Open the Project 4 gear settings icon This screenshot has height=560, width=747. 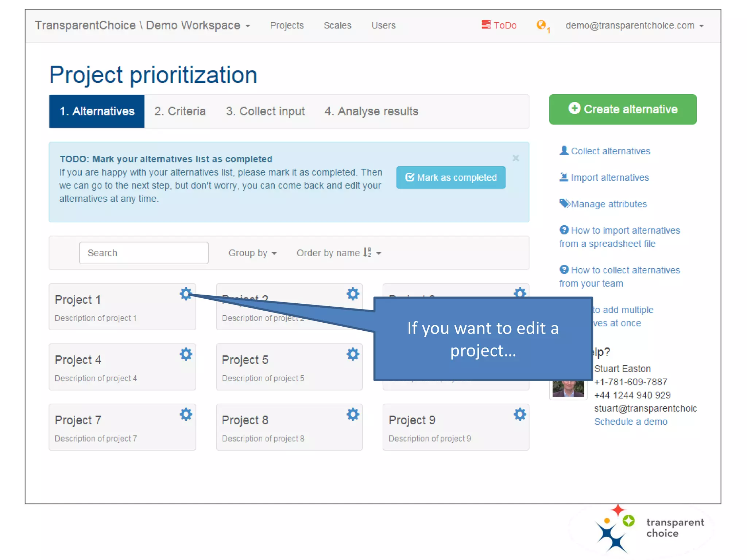[x=186, y=354]
